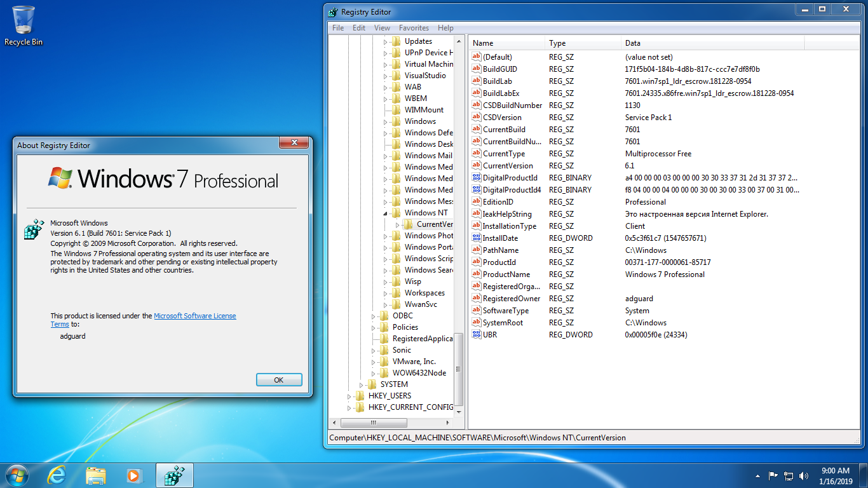Click the DWORD icon of InstallDate value
This screenshot has width=868, height=488.
(476, 238)
